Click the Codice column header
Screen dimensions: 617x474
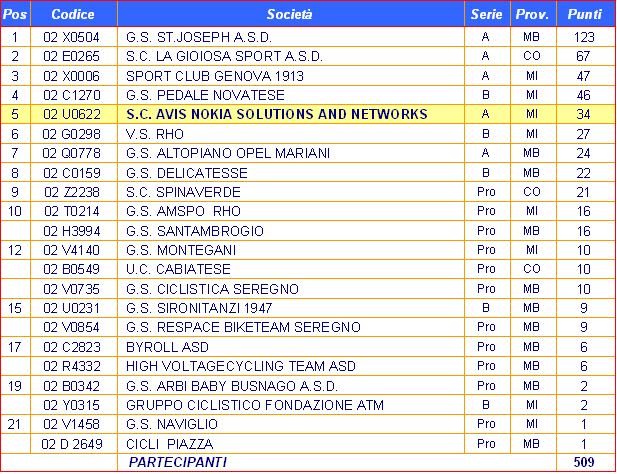(x=73, y=14)
